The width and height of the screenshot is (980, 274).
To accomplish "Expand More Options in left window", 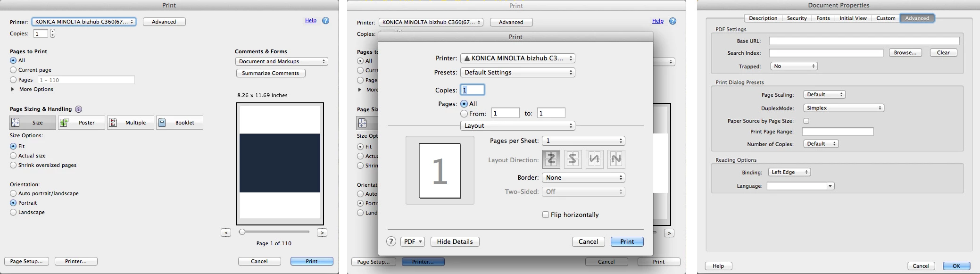I will coord(13,89).
